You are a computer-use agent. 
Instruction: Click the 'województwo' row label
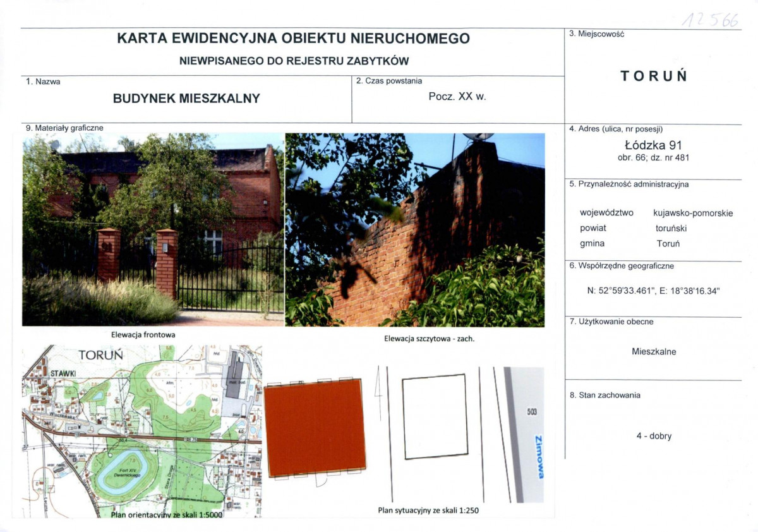606,213
